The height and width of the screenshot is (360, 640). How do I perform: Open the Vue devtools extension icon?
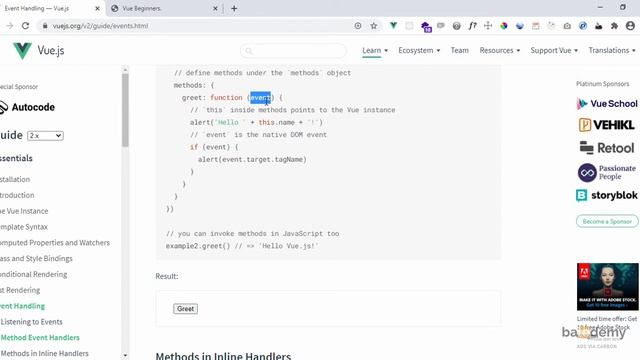[x=393, y=26]
